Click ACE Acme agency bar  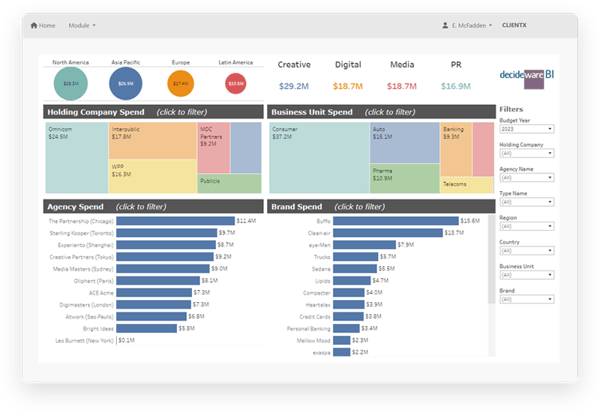point(154,292)
